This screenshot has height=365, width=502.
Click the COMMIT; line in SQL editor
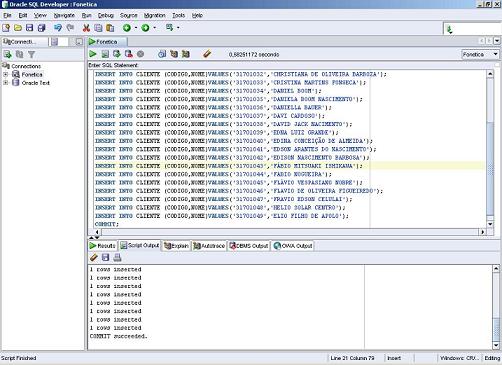(x=107, y=224)
